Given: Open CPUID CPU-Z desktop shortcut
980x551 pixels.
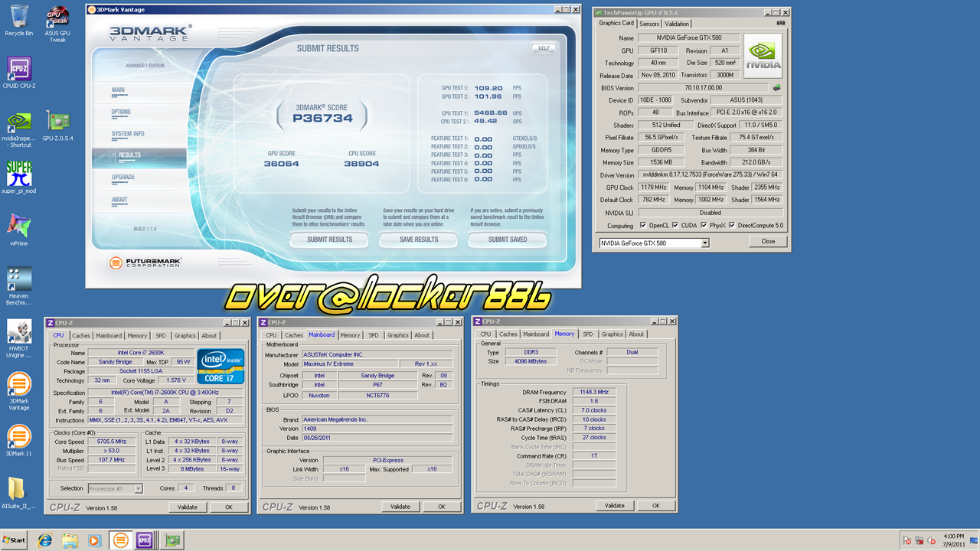Looking at the screenshot, I should pos(19,73).
